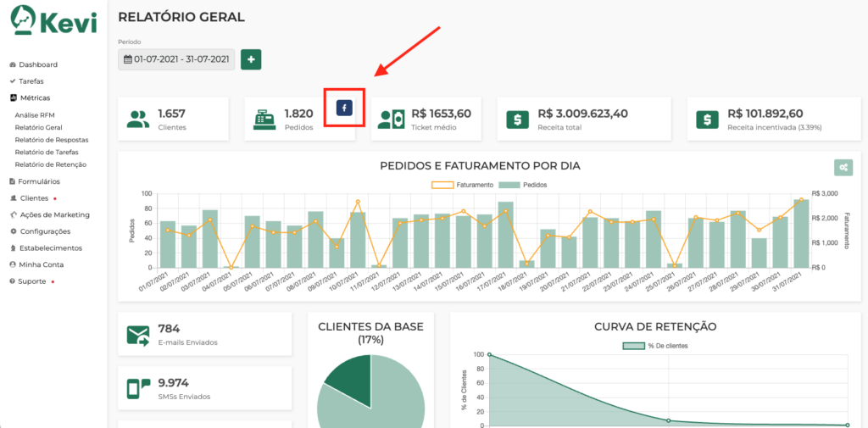Click the cash register icon on Pedidos card
Image resolution: width=868 pixels, height=428 pixels.
(264, 120)
